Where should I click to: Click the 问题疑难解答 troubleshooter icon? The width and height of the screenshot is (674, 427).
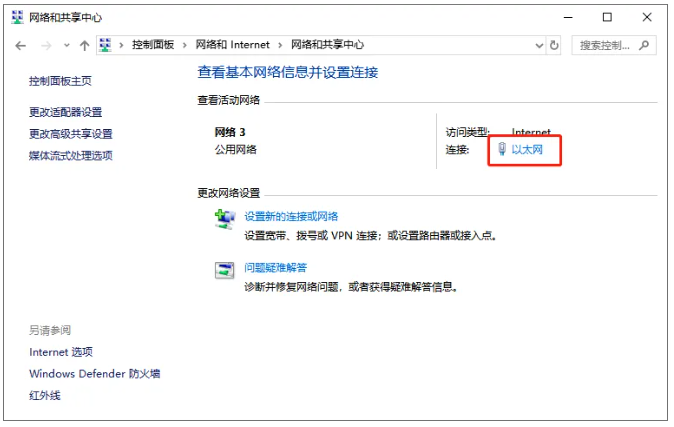(224, 270)
